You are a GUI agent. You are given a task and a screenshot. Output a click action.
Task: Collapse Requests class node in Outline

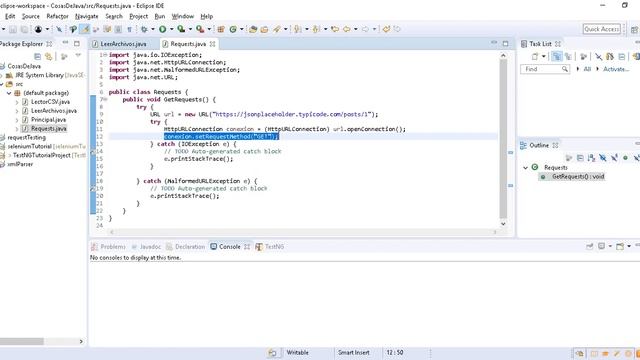click(x=525, y=167)
